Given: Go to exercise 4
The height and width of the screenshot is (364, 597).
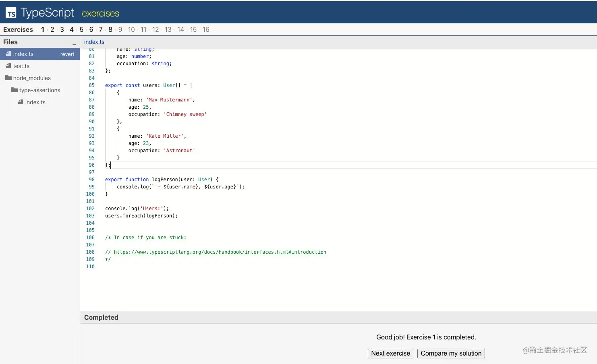Looking at the screenshot, I should click(x=72, y=29).
